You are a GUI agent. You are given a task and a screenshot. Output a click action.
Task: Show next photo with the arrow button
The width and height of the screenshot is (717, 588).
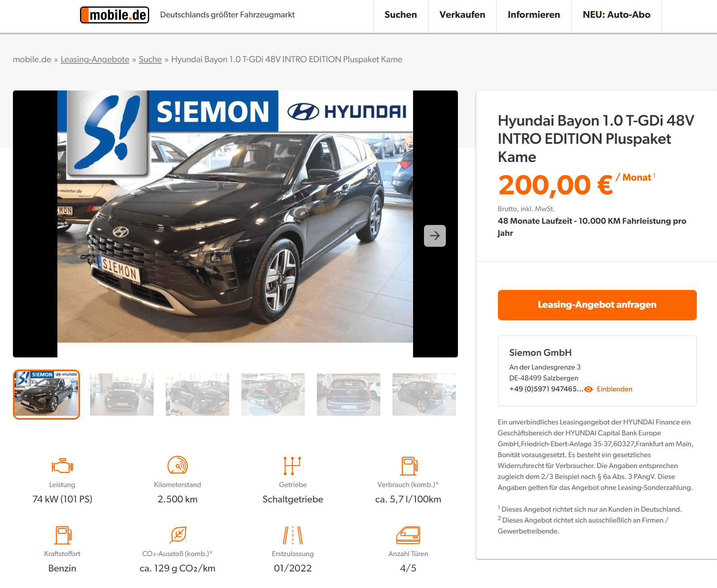[435, 236]
